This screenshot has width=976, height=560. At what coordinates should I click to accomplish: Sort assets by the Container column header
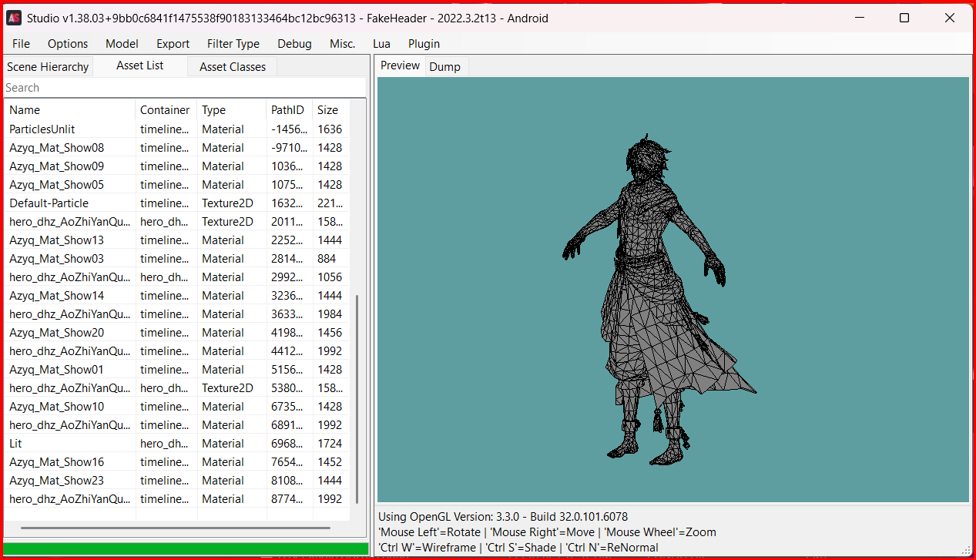coord(166,110)
